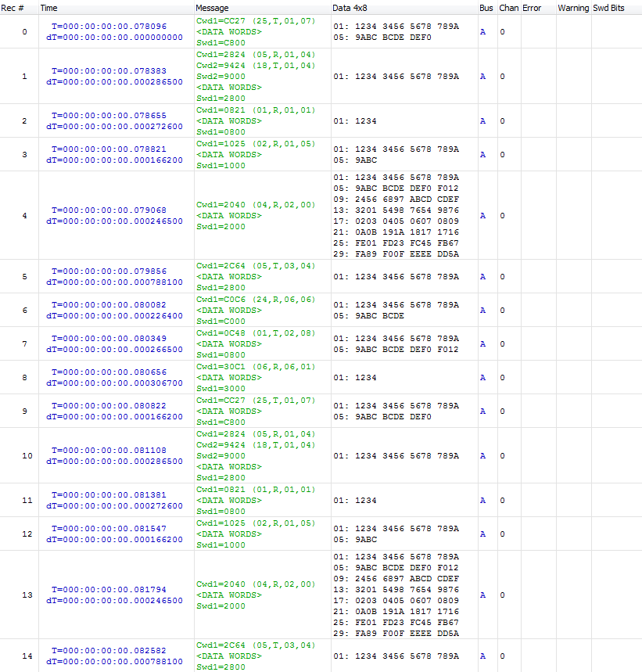642x672 pixels.
Task: Select record number 7
Action: (24, 343)
